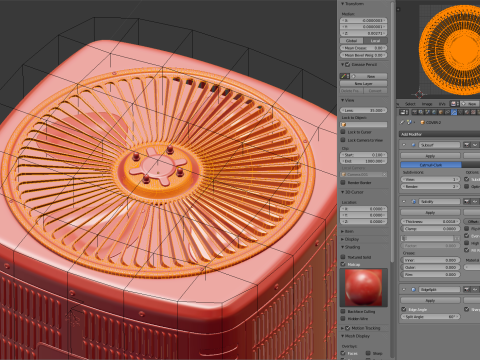Open the Texture properties tab icon
The image size is (480, 360).
pos(473,112)
